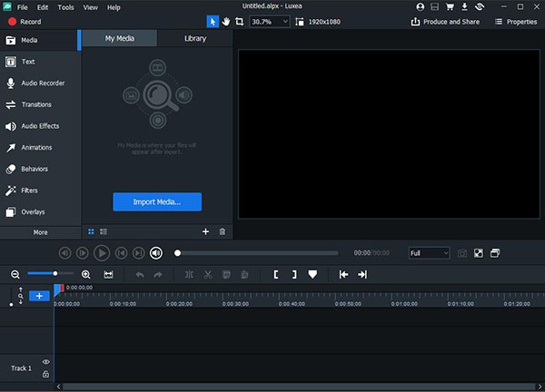Toggle the player volume mute
545x392 pixels.
156,253
